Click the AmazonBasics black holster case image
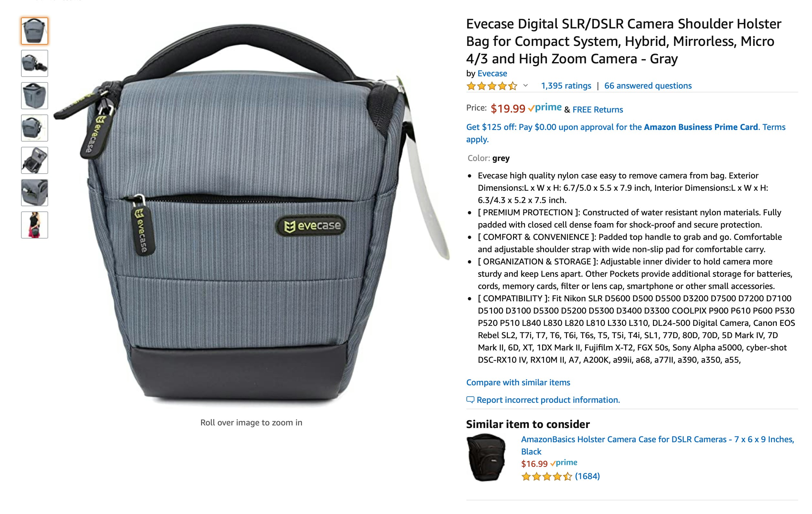The height and width of the screenshot is (514, 812). tap(486, 458)
